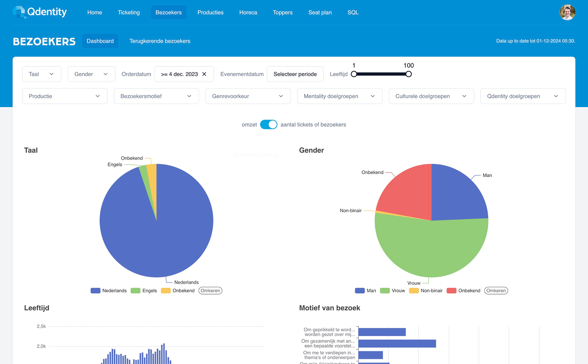Click the blue Nederlands legend swatch
The width and height of the screenshot is (588, 364).
[x=95, y=291]
